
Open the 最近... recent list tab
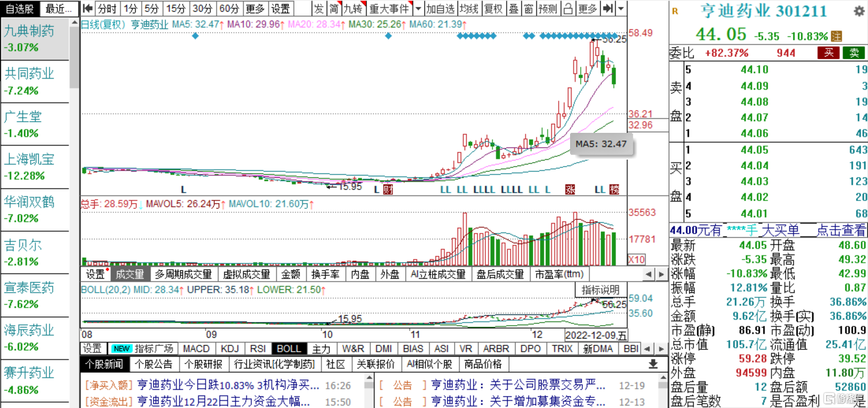tap(59, 8)
